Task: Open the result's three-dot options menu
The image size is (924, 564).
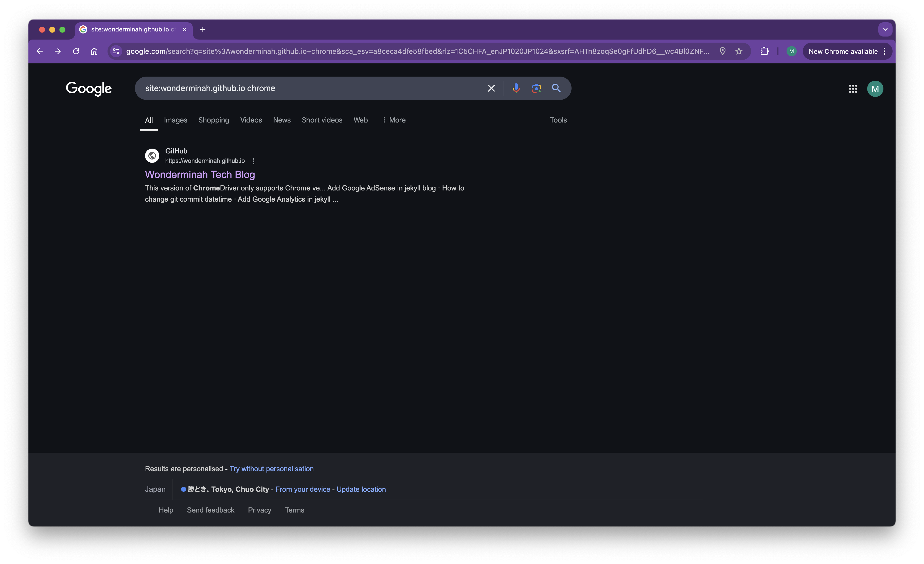Action: coord(254,161)
